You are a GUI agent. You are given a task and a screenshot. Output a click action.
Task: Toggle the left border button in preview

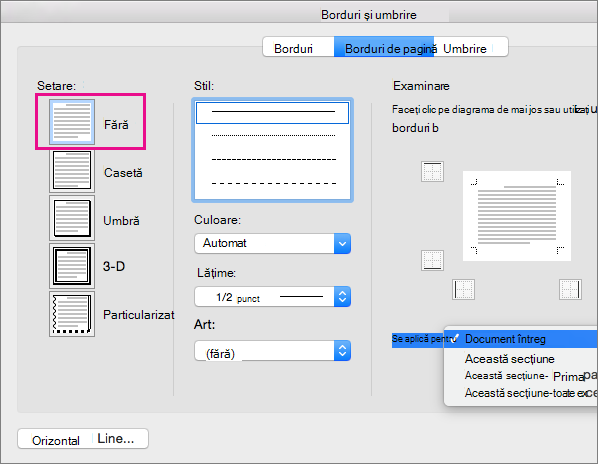[x=463, y=289]
